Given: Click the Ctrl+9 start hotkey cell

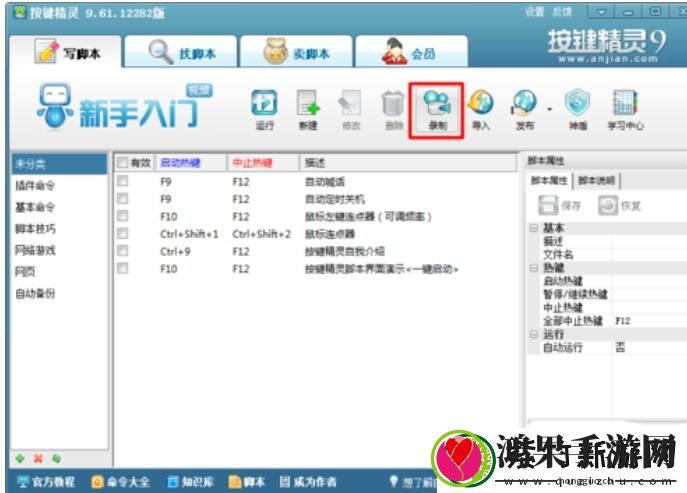Looking at the screenshot, I should pyautogui.click(x=175, y=252).
